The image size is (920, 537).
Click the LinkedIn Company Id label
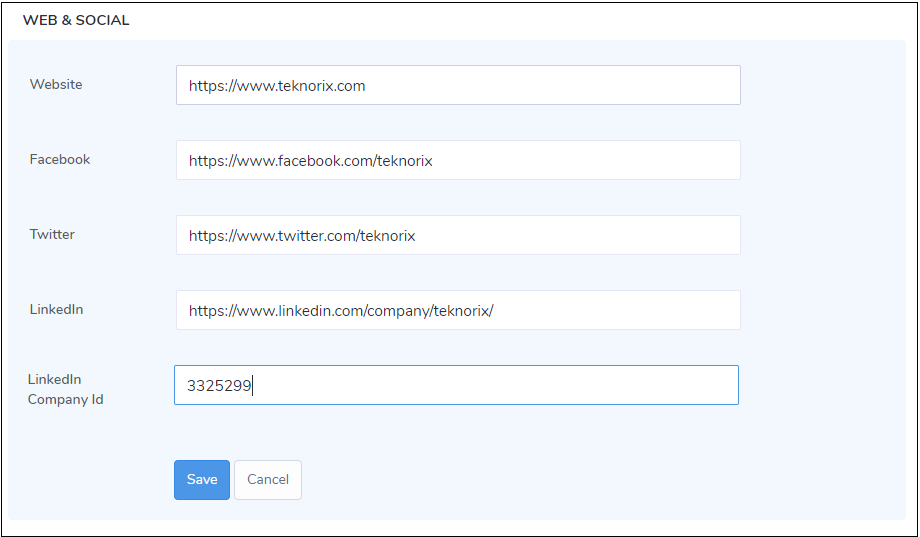coord(65,389)
